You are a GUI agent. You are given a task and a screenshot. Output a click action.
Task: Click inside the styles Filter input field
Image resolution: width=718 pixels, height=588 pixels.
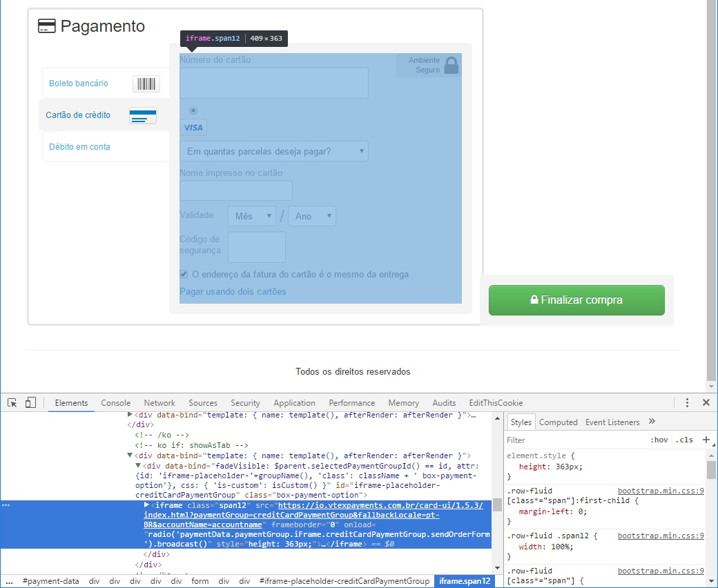(x=545, y=440)
